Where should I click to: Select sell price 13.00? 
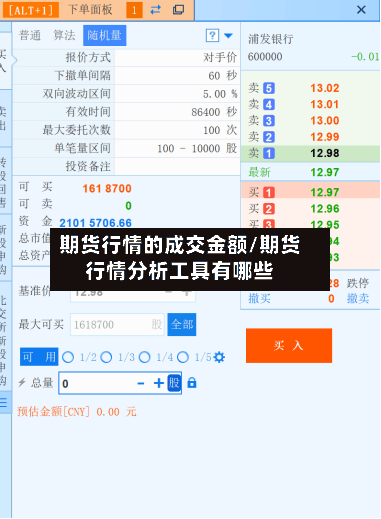coord(325,121)
